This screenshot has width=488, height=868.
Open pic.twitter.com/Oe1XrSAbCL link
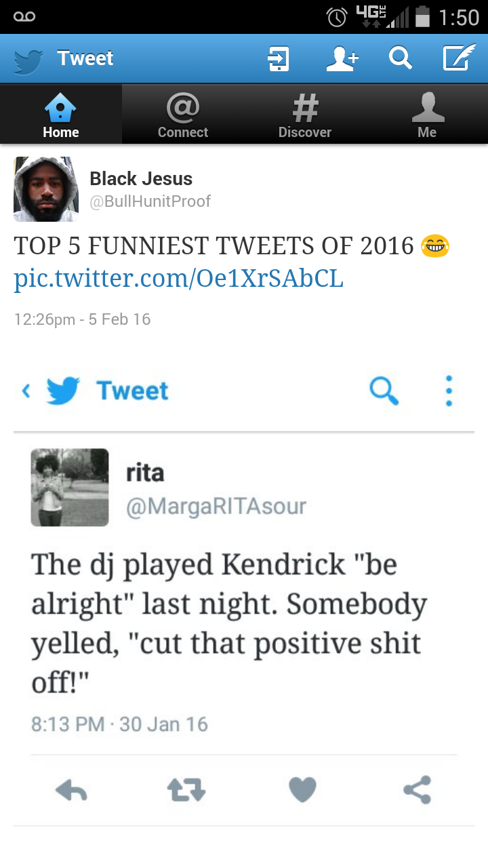pos(179,279)
